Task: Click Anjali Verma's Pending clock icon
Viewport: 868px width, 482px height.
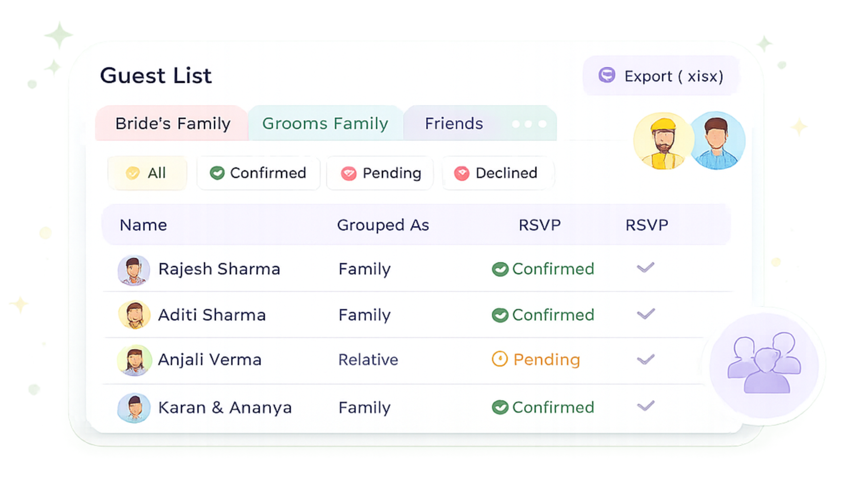Action: [x=499, y=359]
